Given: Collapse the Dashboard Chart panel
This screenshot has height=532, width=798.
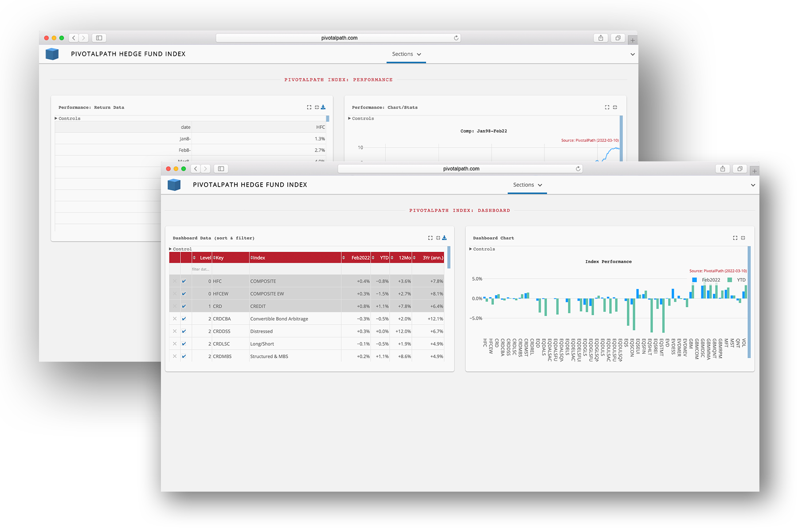Looking at the screenshot, I should tap(743, 238).
